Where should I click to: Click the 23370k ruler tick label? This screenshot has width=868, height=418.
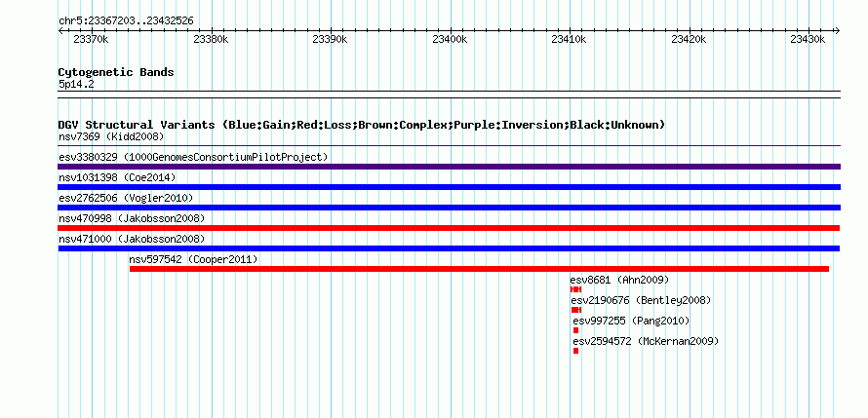[x=91, y=39]
